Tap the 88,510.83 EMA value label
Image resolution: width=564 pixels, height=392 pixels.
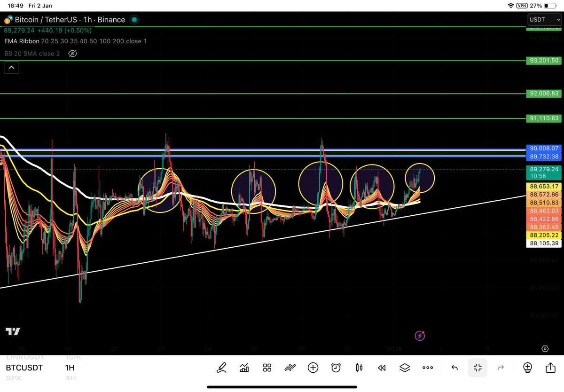pos(544,203)
